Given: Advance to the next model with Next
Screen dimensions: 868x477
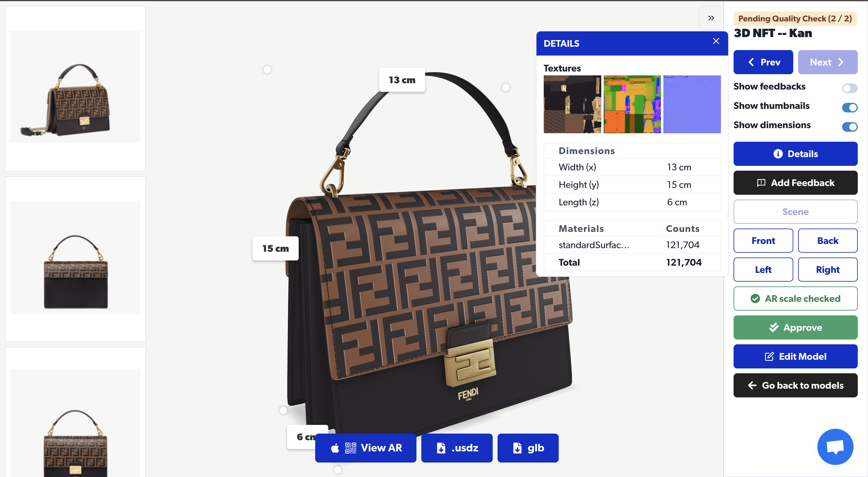Looking at the screenshot, I should (827, 62).
